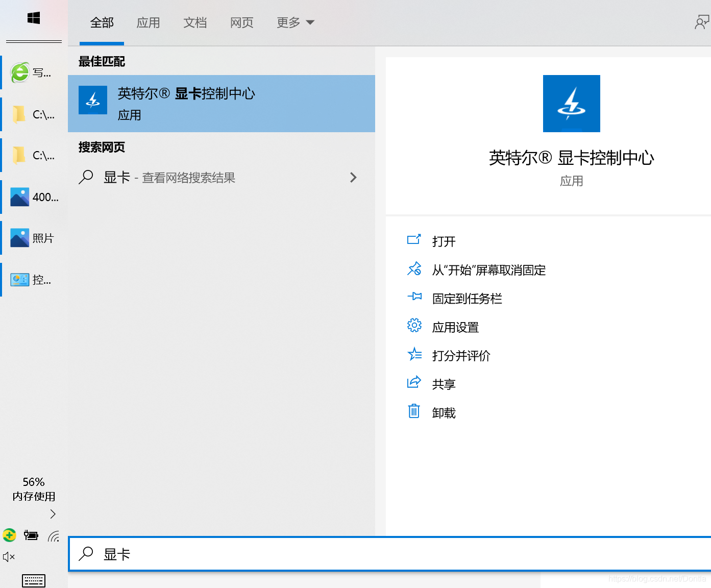The width and height of the screenshot is (711, 588).
Task: Click the green plus tray icon
Action: click(9, 535)
